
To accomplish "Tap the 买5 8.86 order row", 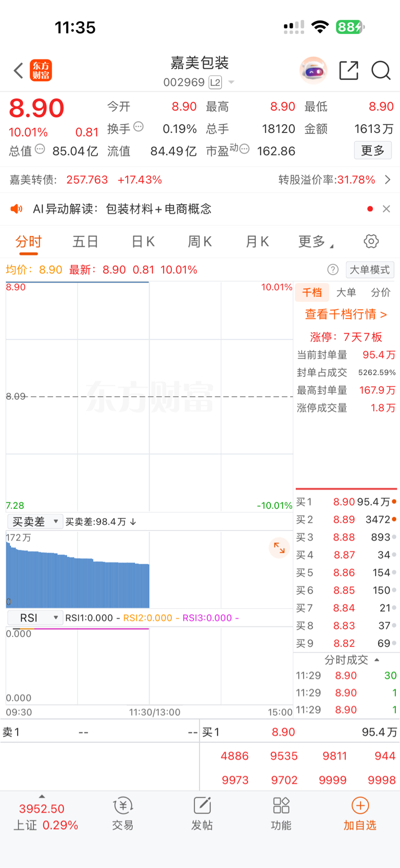I will tap(346, 573).
